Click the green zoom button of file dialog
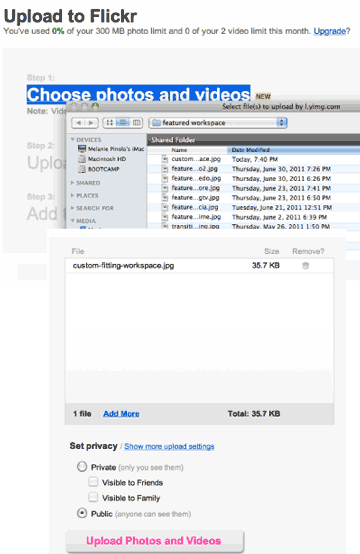The height and width of the screenshot is (554, 360). (x=95, y=106)
